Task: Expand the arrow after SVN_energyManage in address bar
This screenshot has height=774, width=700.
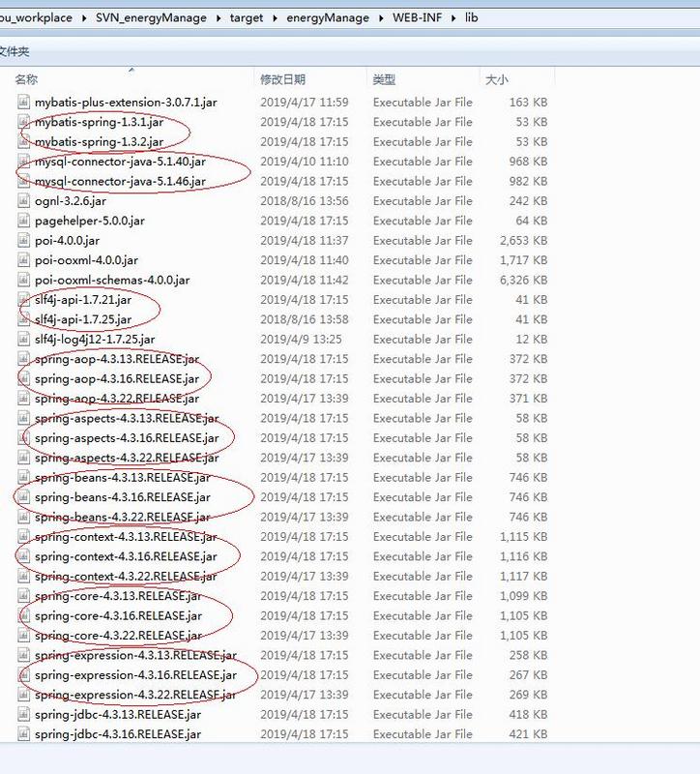Action: coord(219,18)
